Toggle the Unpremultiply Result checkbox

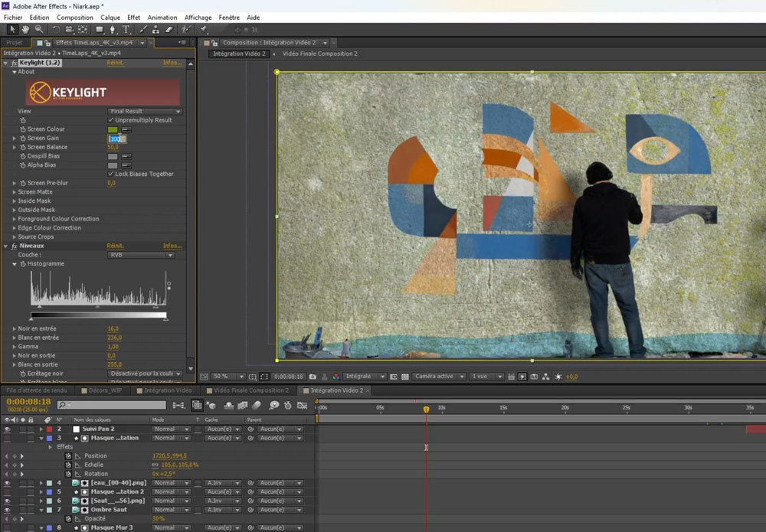pyautogui.click(x=111, y=120)
